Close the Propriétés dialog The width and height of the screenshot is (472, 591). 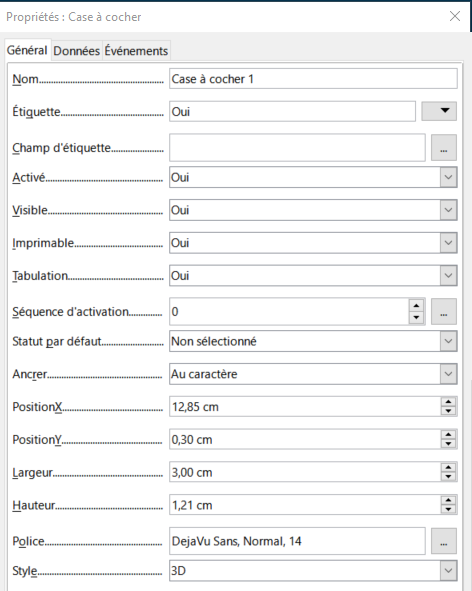click(455, 16)
